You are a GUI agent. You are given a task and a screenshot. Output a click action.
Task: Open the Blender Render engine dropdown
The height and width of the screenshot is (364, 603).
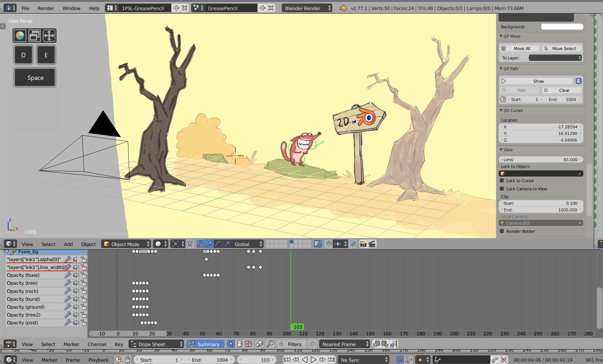pyautogui.click(x=307, y=8)
